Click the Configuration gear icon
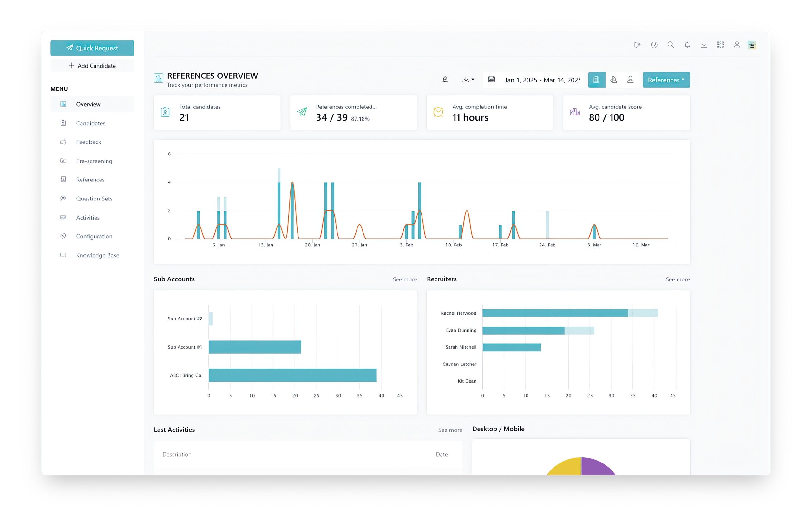The height and width of the screenshot is (506, 812). coord(63,236)
